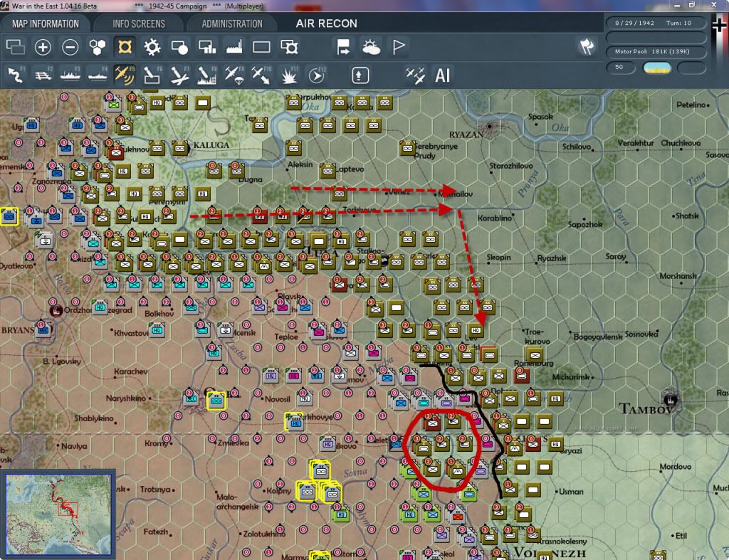Viewport: 729px width, 560px height.
Task: Click the Fatezh town label
Action: tap(155, 532)
